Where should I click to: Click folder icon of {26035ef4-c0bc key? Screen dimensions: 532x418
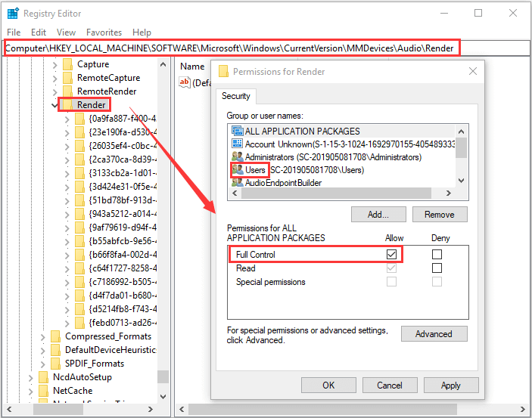(x=79, y=146)
